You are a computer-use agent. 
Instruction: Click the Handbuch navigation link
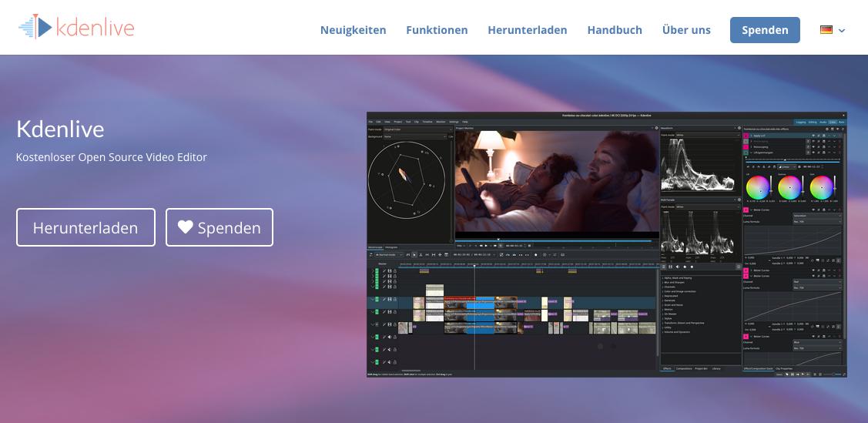click(x=615, y=30)
